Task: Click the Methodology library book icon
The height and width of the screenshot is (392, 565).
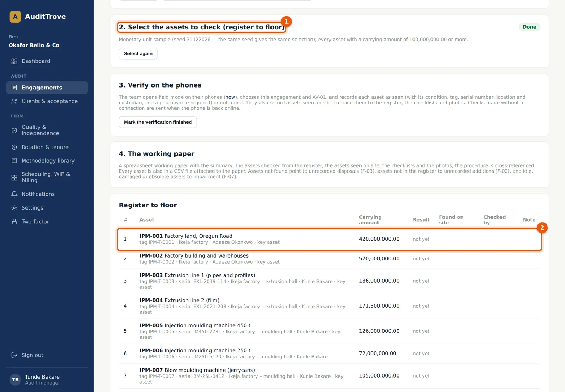Action: click(14, 161)
